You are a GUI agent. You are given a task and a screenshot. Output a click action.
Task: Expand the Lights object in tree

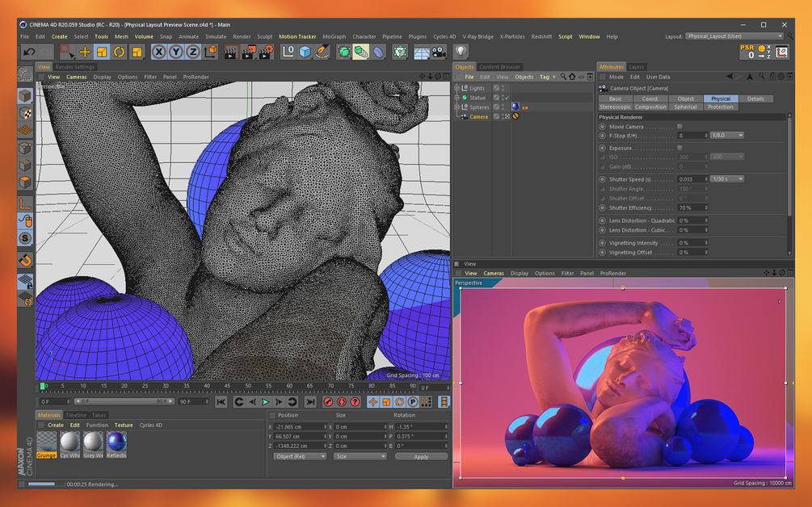pyautogui.click(x=456, y=88)
